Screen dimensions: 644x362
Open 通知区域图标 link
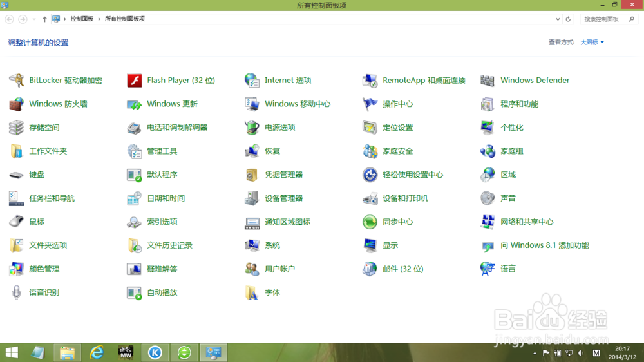[287, 222]
